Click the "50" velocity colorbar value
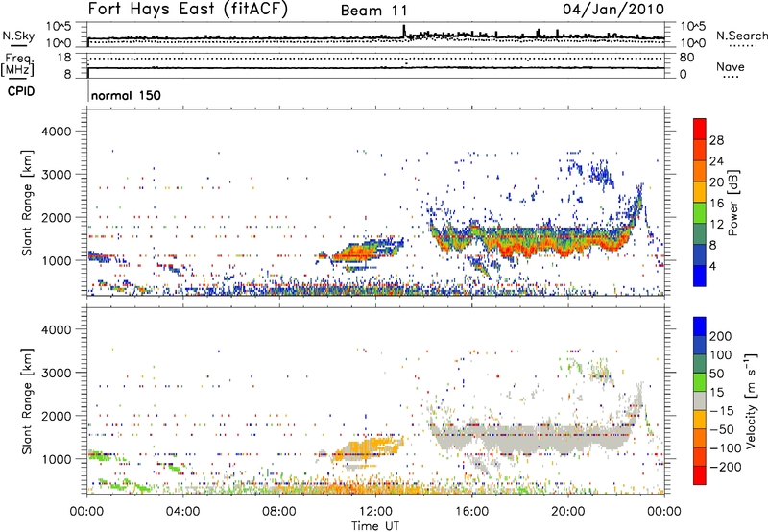Image resolution: width=768 pixels, height=532 pixels. point(716,374)
